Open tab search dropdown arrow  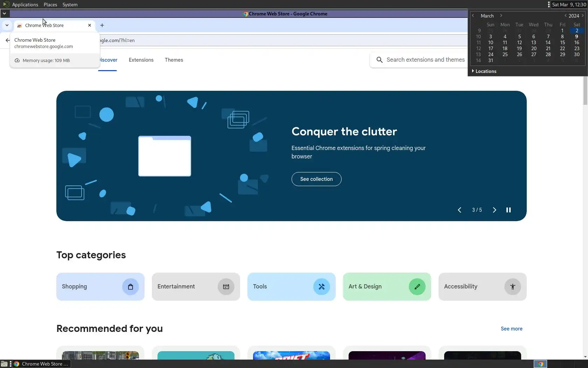(x=7, y=25)
